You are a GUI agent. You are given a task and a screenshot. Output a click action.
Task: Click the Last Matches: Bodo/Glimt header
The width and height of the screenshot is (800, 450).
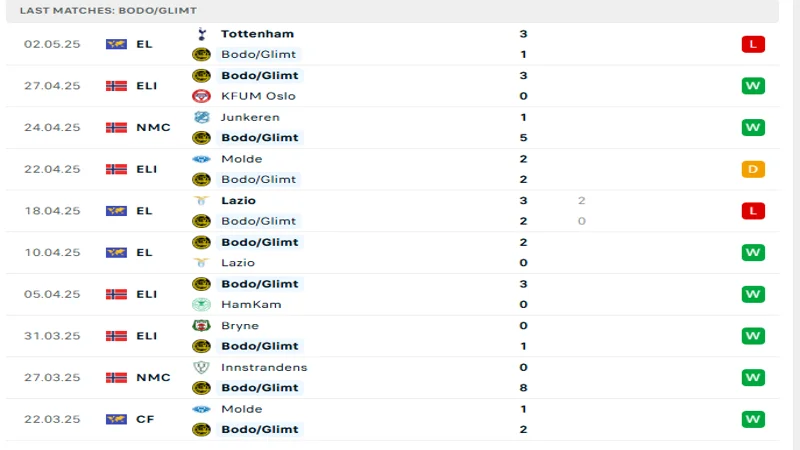tap(108, 10)
